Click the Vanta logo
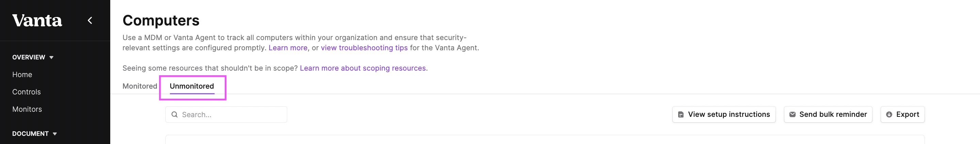The width and height of the screenshot is (980, 144). [37, 20]
